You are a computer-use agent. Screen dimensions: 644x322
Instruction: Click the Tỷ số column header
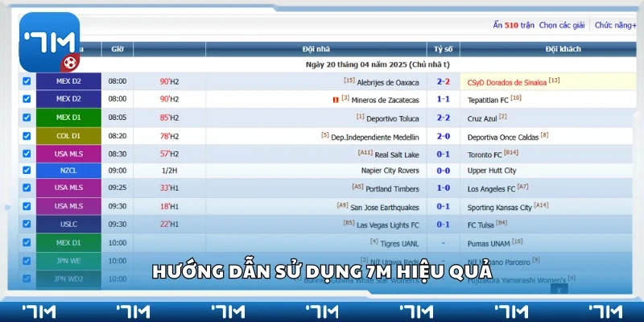(x=444, y=49)
